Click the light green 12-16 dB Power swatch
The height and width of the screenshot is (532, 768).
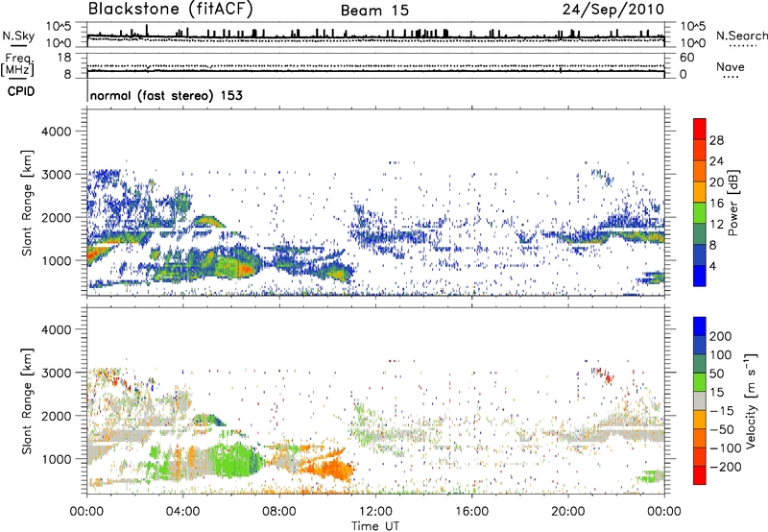pos(700,213)
